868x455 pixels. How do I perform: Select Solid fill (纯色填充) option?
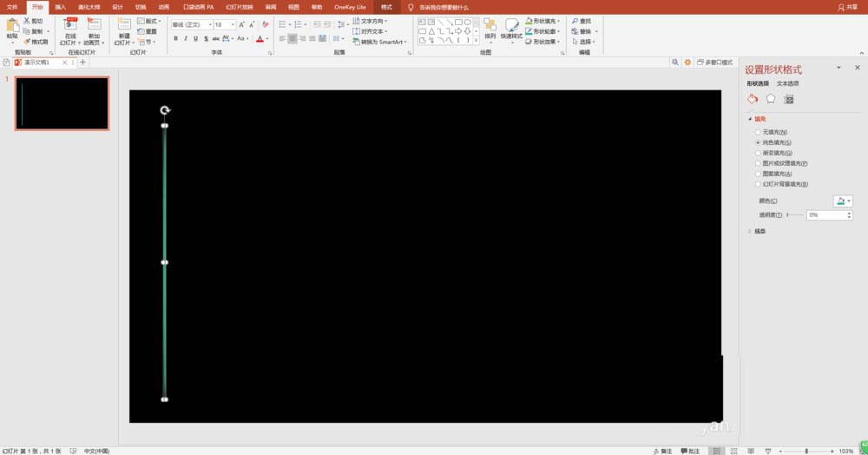click(x=773, y=142)
